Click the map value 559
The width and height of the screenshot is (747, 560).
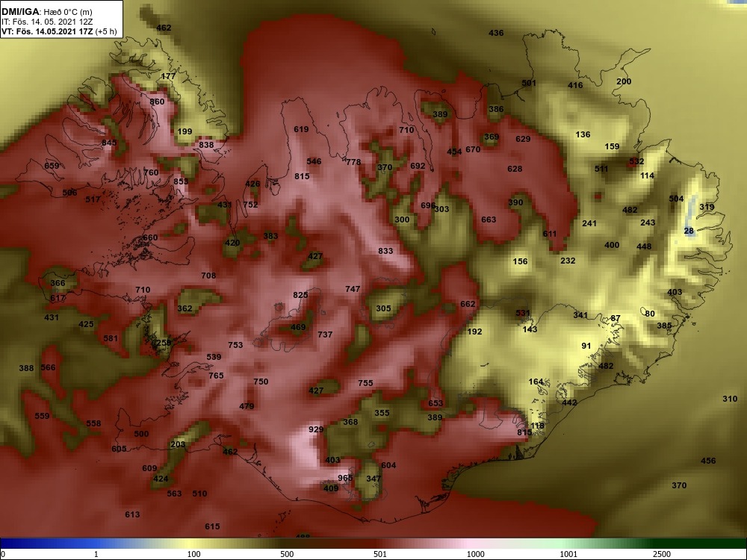tap(42, 416)
